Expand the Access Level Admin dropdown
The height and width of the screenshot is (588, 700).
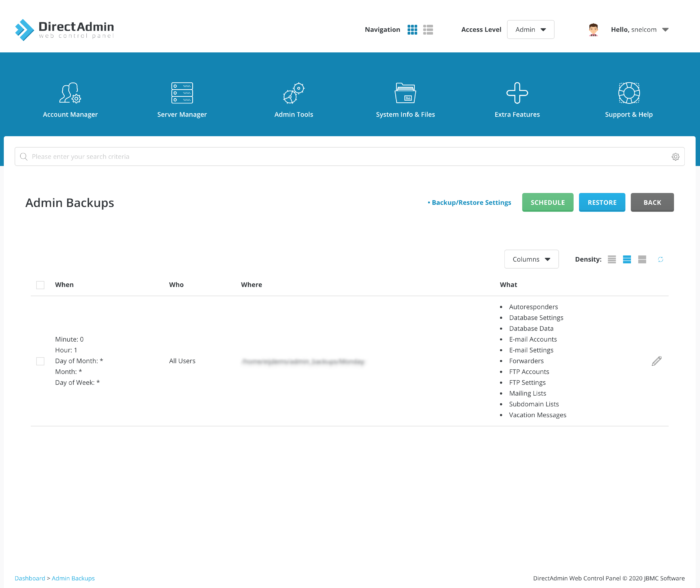pyautogui.click(x=530, y=30)
